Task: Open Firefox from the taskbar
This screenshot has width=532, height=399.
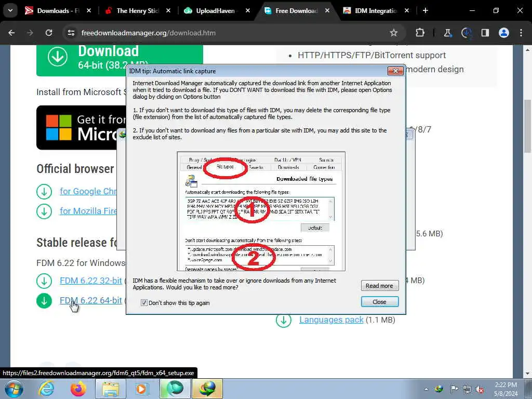Action: click(78, 389)
